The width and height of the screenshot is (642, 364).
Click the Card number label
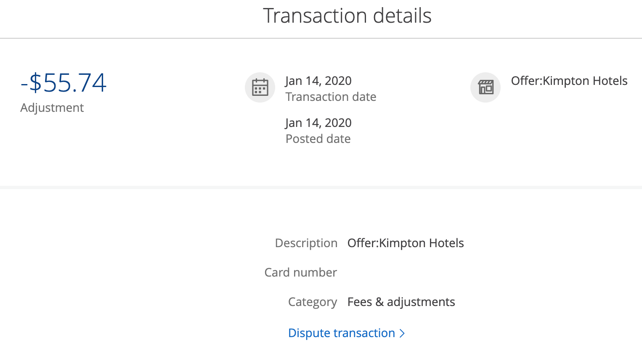coord(300,272)
